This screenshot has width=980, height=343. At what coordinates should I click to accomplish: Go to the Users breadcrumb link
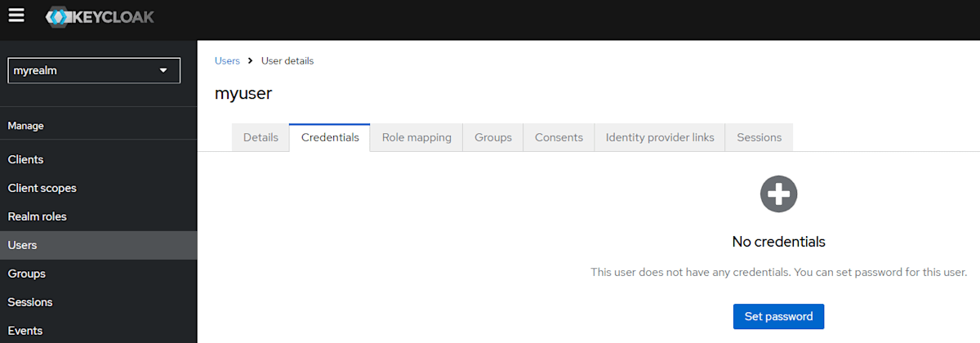tap(227, 60)
